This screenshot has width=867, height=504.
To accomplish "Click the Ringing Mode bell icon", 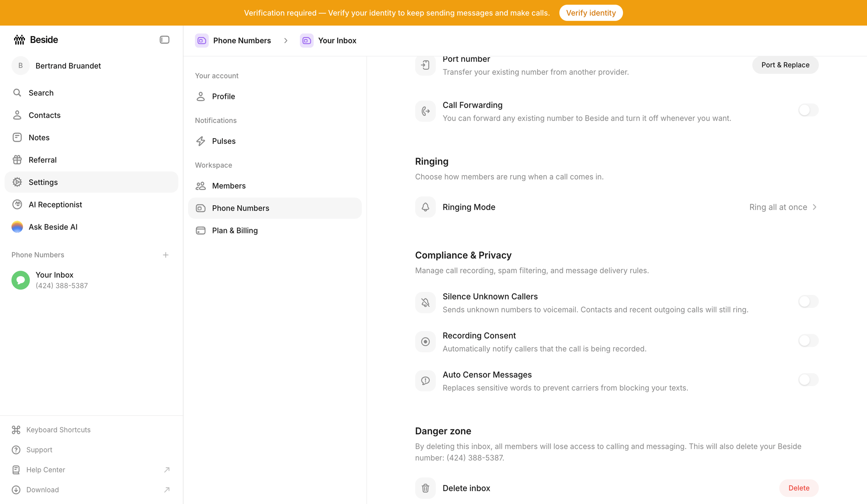I will point(425,207).
